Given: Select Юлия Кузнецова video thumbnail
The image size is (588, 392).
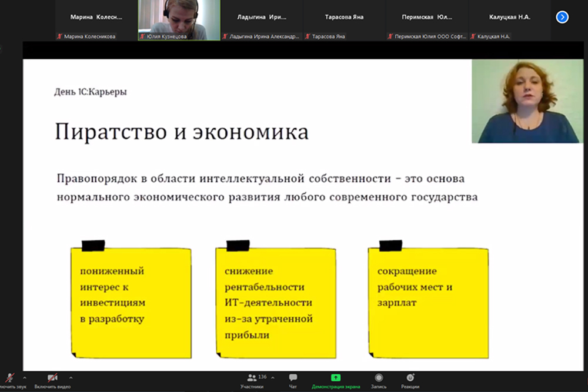Looking at the screenshot, I should click(x=179, y=20).
